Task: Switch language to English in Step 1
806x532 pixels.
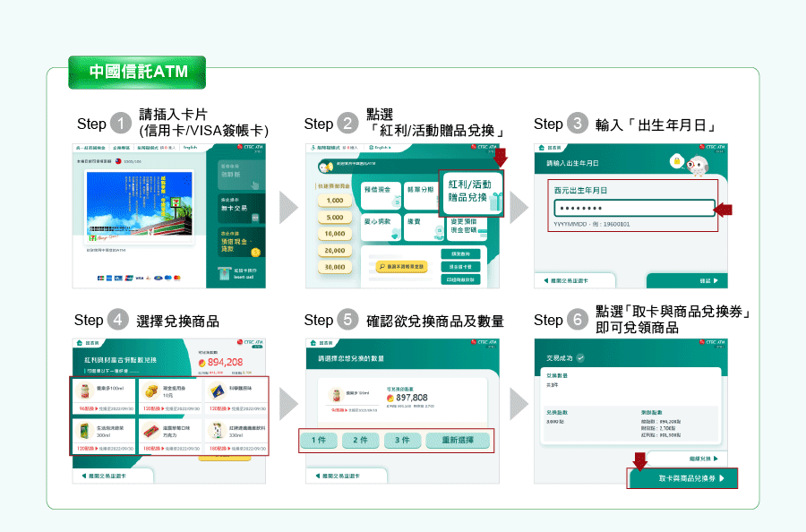Action: pyautogui.click(x=190, y=148)
